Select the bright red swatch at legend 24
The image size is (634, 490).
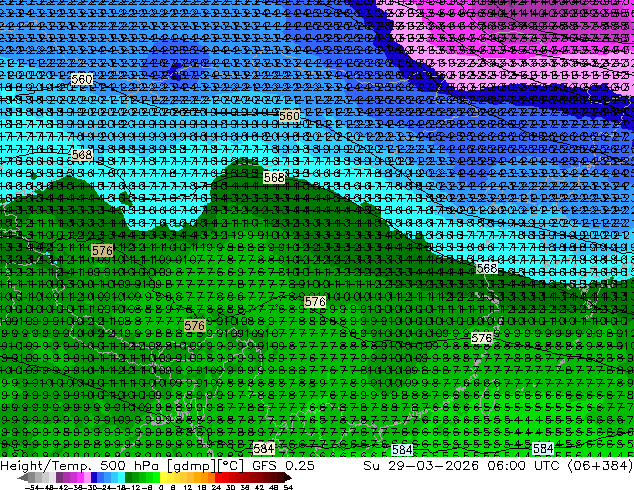(218, 477)
